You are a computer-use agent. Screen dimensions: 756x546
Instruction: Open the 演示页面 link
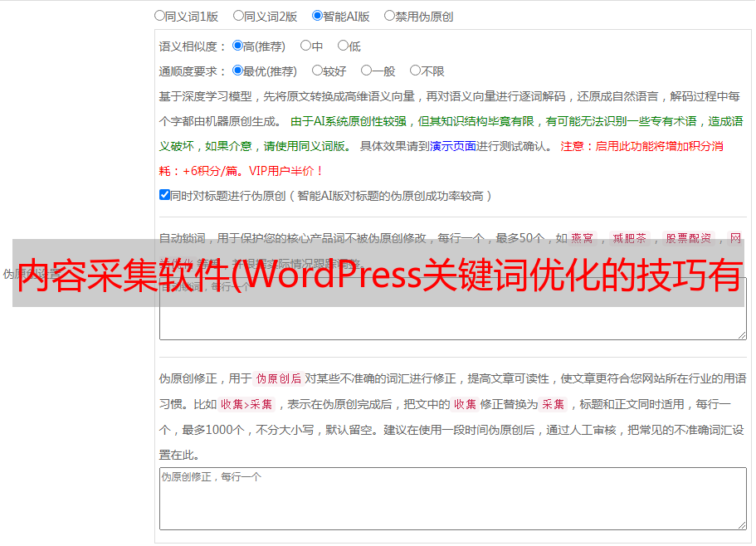click(452, 145)
